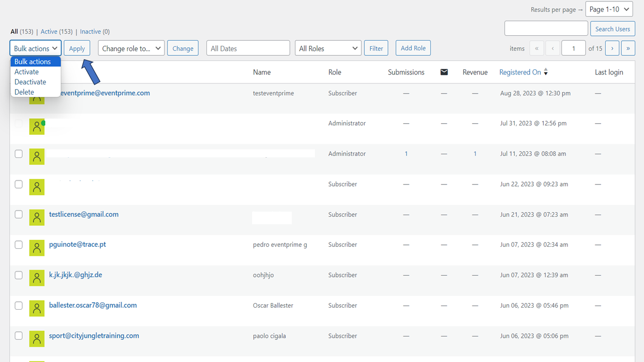Open the All Roles dropdown

pyautogui.click(x=328, y=48)
